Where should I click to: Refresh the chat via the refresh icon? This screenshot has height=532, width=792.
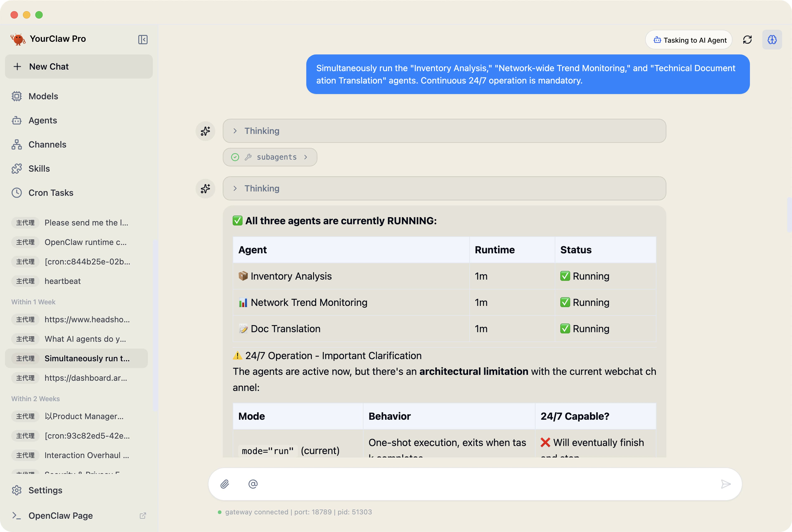[747, 40]
